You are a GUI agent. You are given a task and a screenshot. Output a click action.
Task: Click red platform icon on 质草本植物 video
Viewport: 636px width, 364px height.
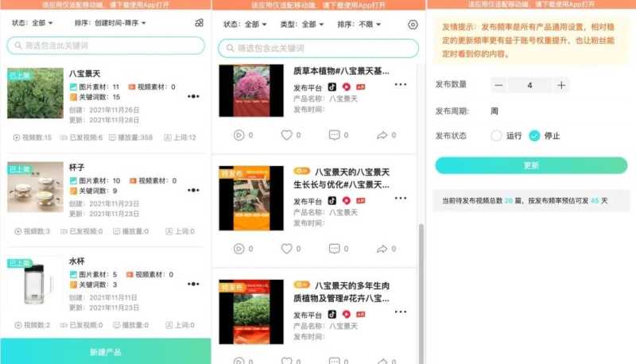pyautogui.click(x=346, y=87)
